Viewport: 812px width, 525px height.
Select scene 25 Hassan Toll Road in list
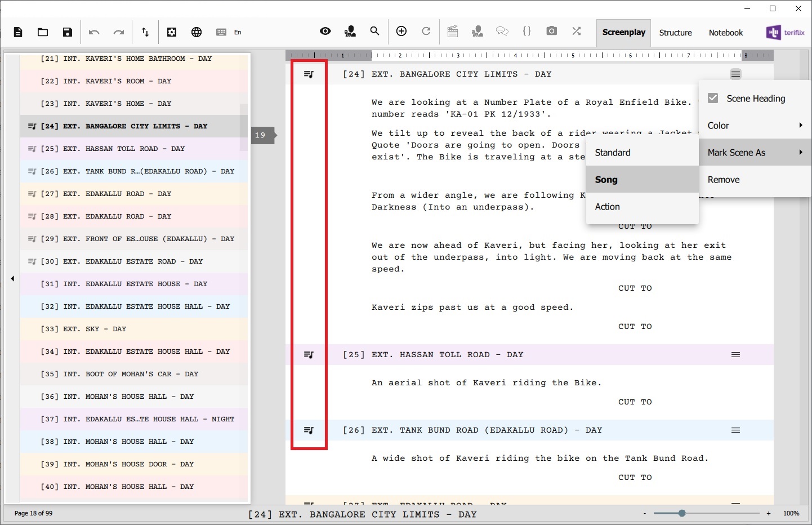click(x=134, y=149)
